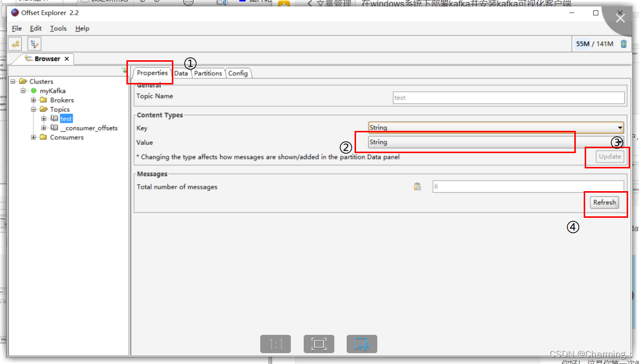Switch to the Partitions tab
The height and width of the screenshot is (364, 639).
208,73
